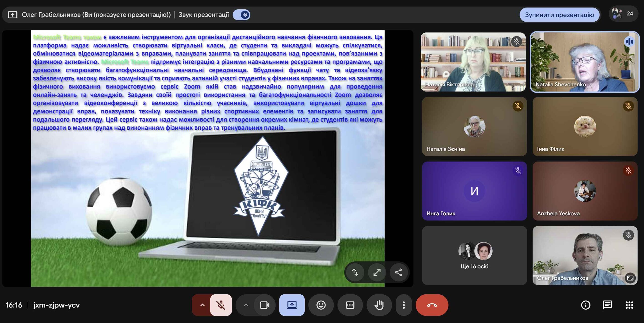The image size is (644, 323).
Task: Turn on the camera
Action: [265, 305]
